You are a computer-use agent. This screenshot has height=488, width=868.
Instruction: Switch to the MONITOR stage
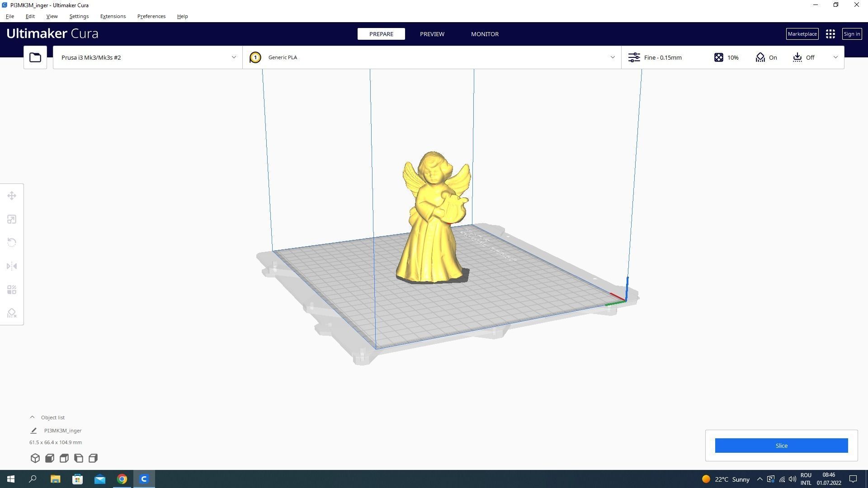(485, 34)
